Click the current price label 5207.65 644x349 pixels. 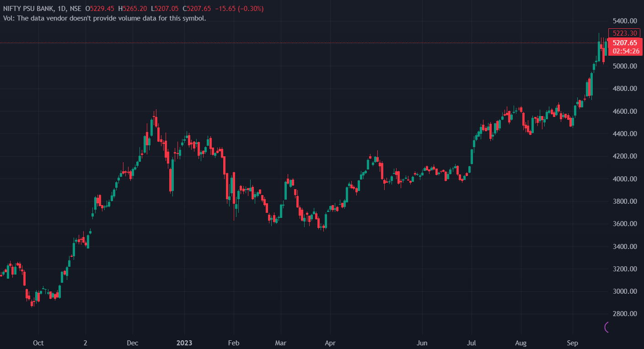click(625, 43)
